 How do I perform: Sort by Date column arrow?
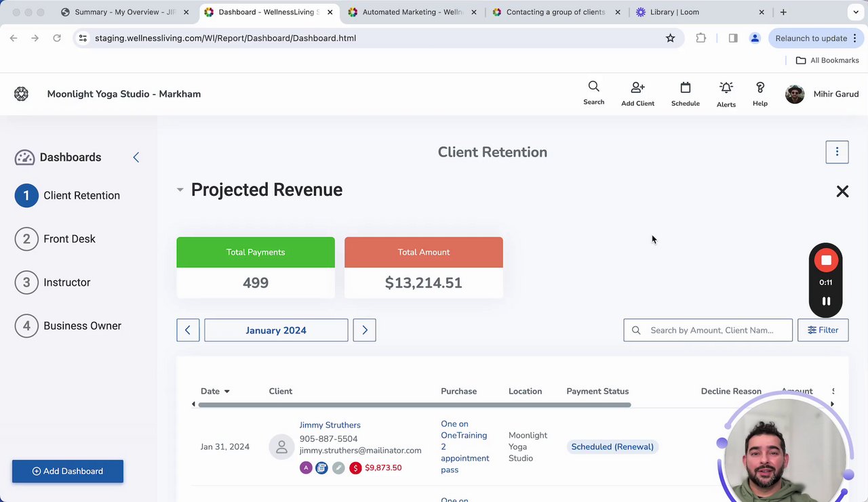point(226,392)
